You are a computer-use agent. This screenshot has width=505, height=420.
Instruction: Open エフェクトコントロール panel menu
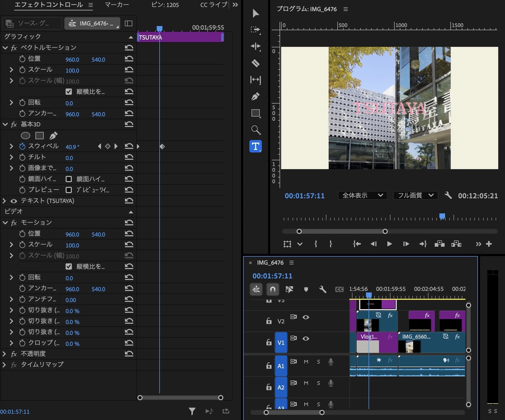coord(90,5)
